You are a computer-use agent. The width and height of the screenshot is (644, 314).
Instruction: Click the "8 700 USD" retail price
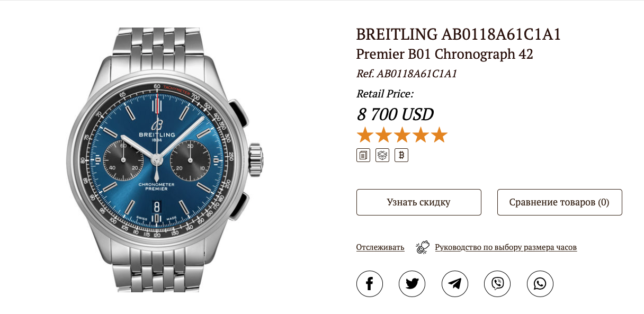point(395,114)
